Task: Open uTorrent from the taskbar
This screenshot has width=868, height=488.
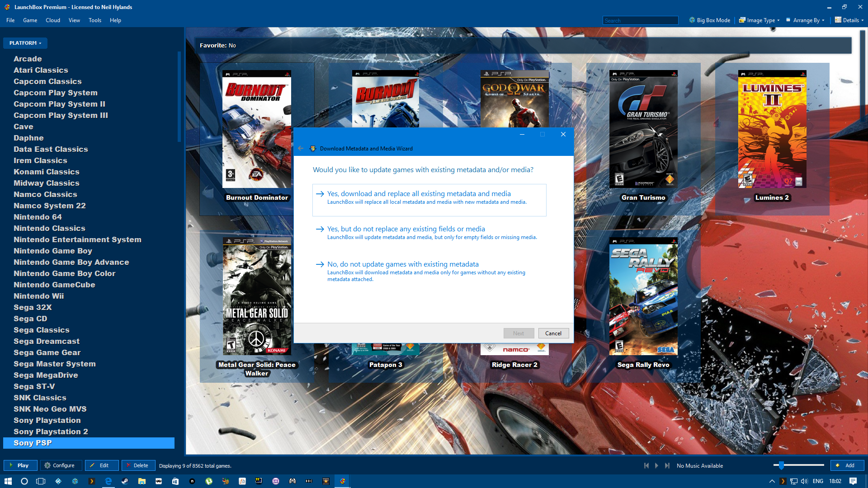Action: click(208, 481)
